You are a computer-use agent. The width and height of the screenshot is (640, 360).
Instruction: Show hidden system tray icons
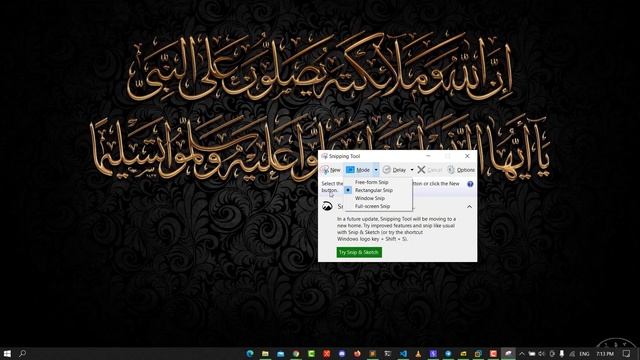coord(522,354)
